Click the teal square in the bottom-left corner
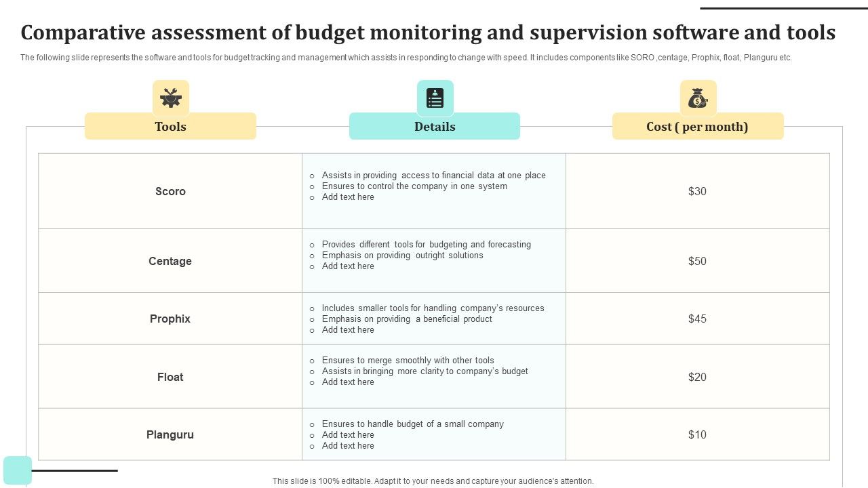 [x=18, y=470]
